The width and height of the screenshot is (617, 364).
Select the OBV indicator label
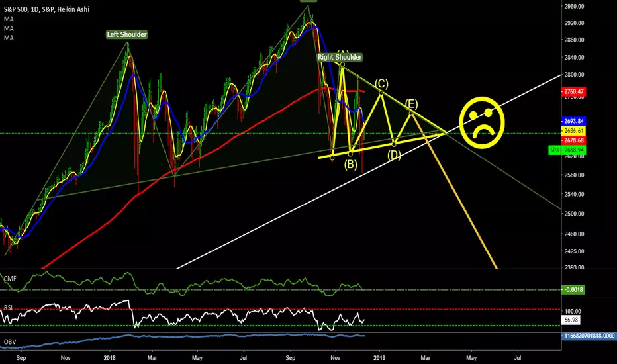(x=10, y=342)
